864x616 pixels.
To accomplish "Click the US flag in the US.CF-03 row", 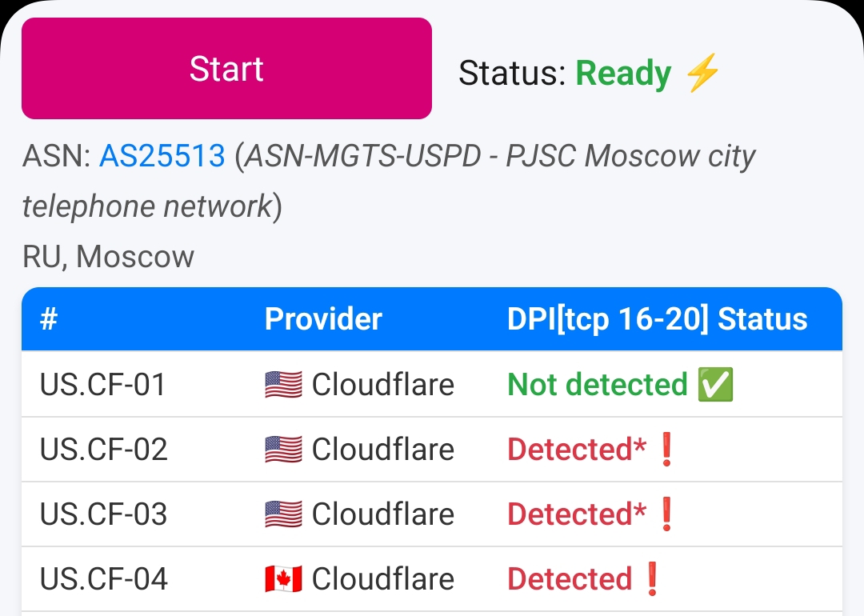I will tap(283, 514).
